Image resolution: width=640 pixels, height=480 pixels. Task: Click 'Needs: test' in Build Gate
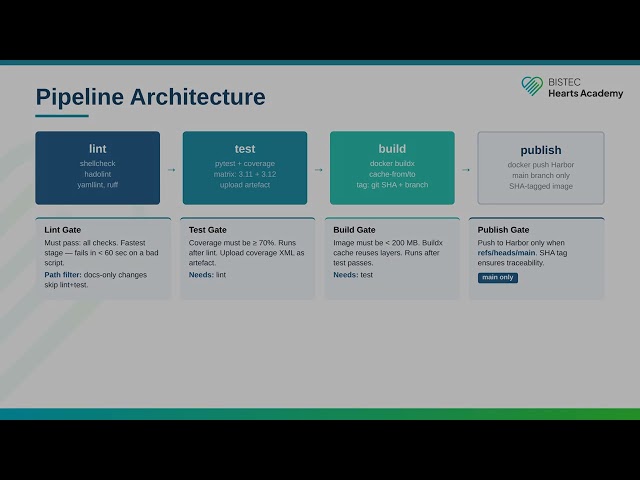coord(353,275)
